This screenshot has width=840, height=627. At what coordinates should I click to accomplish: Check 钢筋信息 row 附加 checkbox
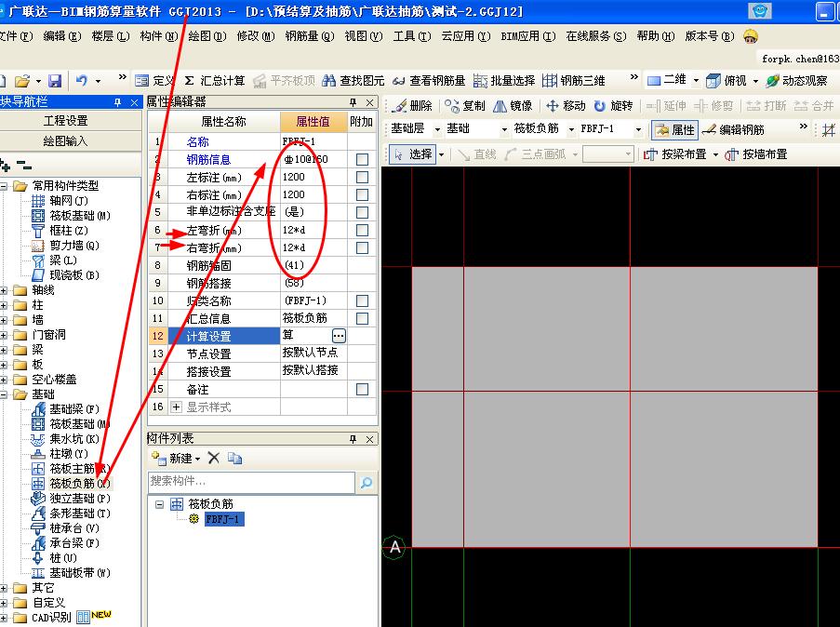point(362,159)
